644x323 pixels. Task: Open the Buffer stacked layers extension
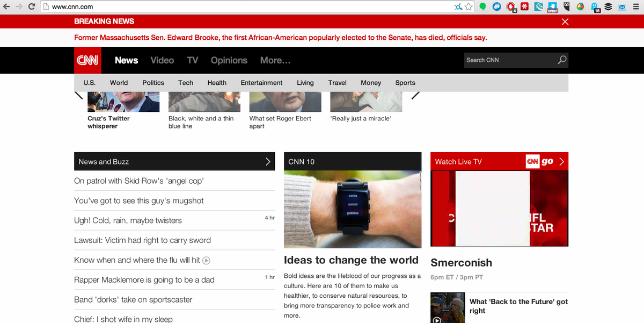(608, 7)
